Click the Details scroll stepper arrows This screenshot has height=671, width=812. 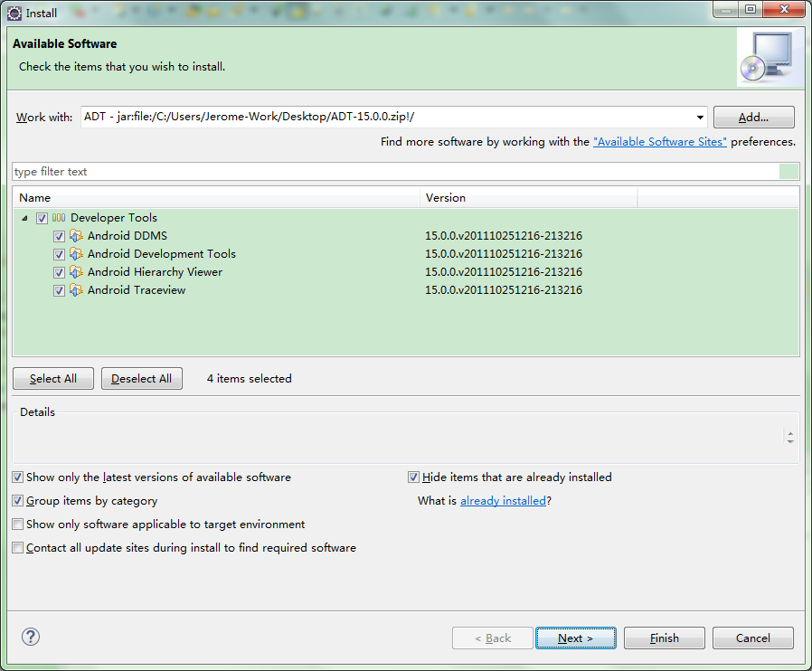(x=790, y=438)
